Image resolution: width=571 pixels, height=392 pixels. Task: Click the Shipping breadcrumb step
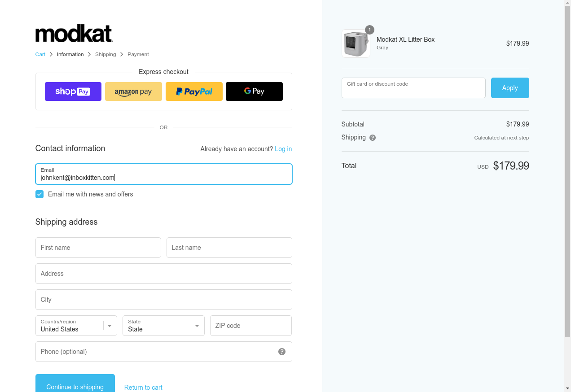[105, 54]
